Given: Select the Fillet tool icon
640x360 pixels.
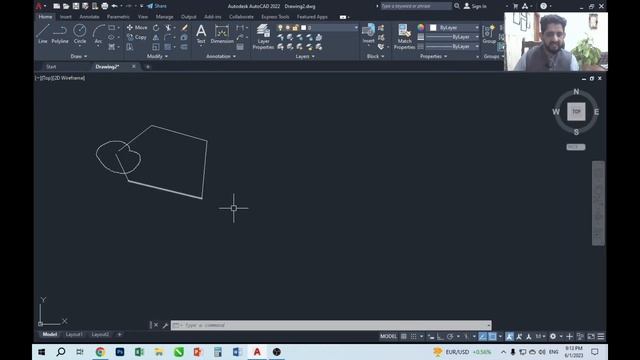Looking at the screenshot, I should 167,37.
